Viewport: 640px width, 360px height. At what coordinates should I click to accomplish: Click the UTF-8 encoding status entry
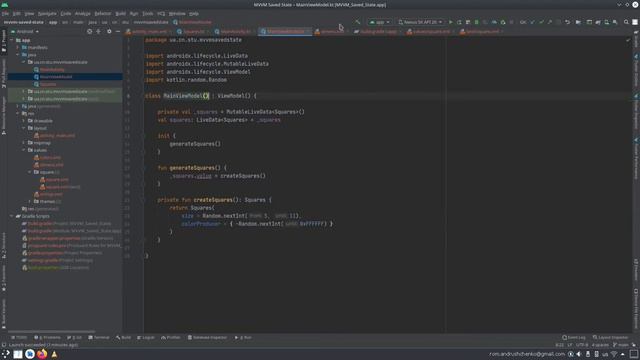582,345
